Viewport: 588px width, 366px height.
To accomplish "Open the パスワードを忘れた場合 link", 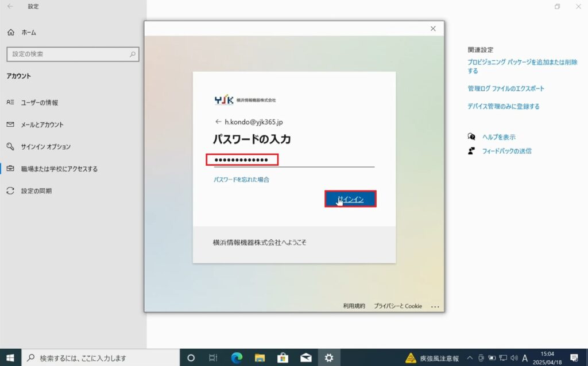I will point(241,180).
